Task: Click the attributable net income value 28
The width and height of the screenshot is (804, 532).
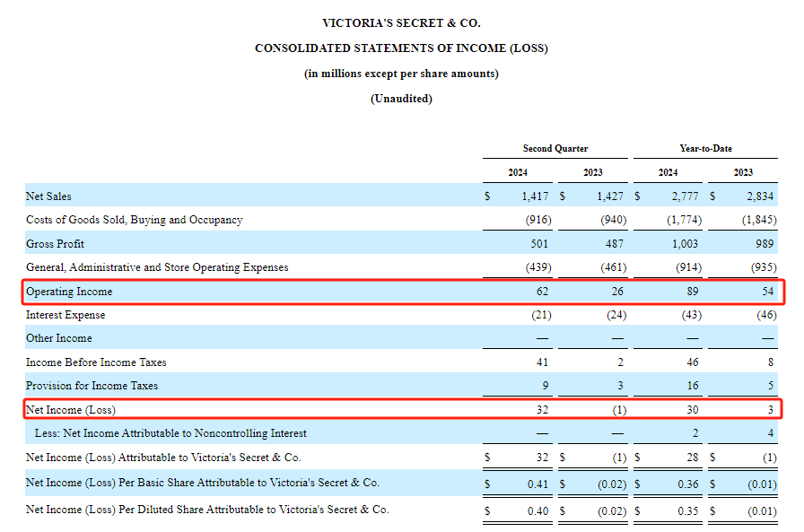Action: point(693,458)
